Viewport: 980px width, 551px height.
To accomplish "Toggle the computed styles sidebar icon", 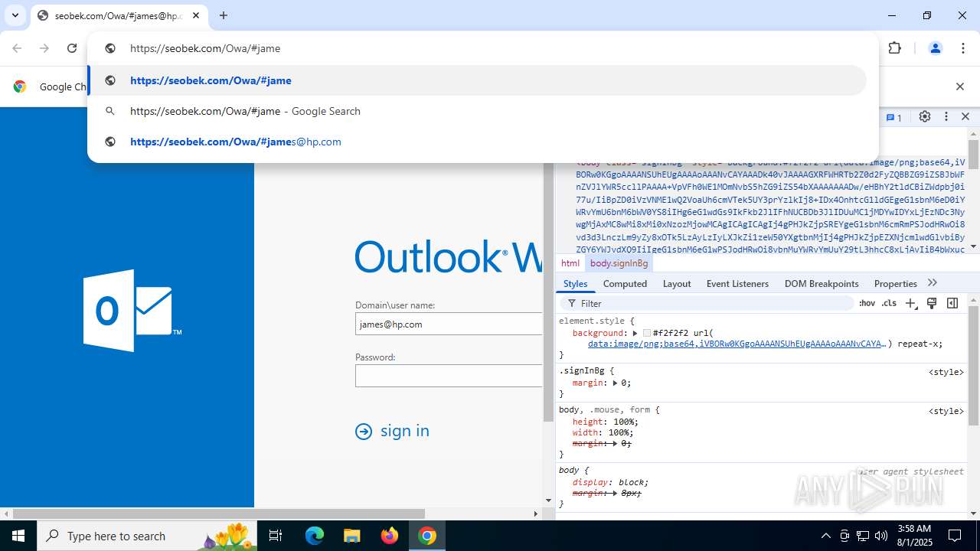I will point(952,303).
